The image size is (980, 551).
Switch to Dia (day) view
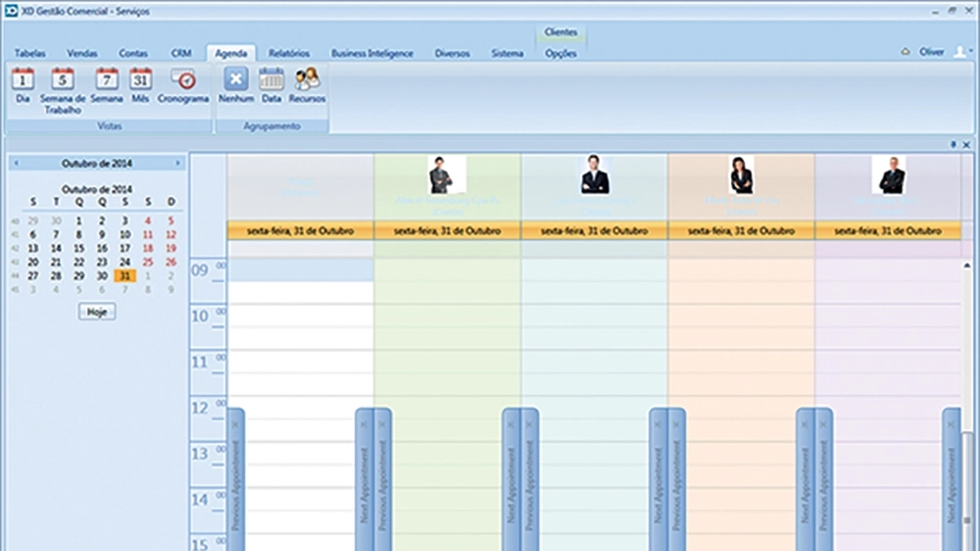pyautogui.click(x=22, y=86)
